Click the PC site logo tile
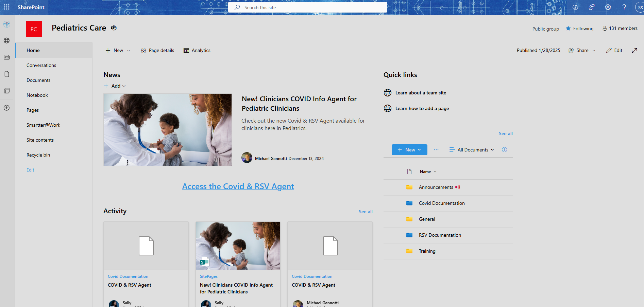This screenshot has width=644, height=307. coord(34,29)
